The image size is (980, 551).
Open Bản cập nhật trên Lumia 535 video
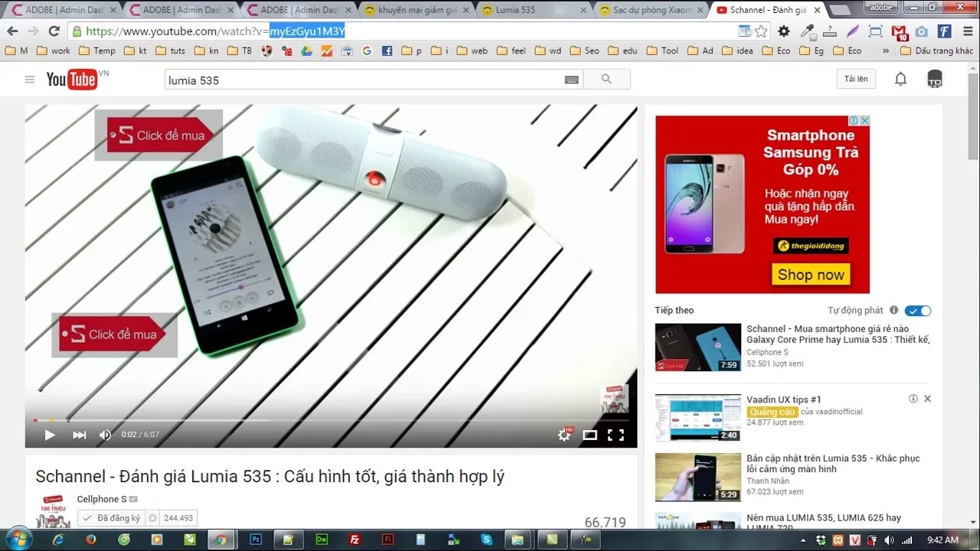tap(833, 464)
